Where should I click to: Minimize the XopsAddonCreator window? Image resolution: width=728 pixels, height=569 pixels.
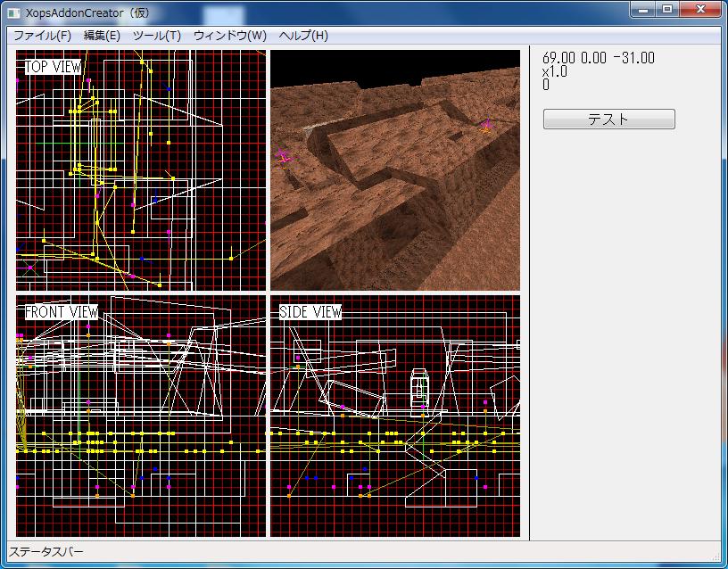pos(643,9)
